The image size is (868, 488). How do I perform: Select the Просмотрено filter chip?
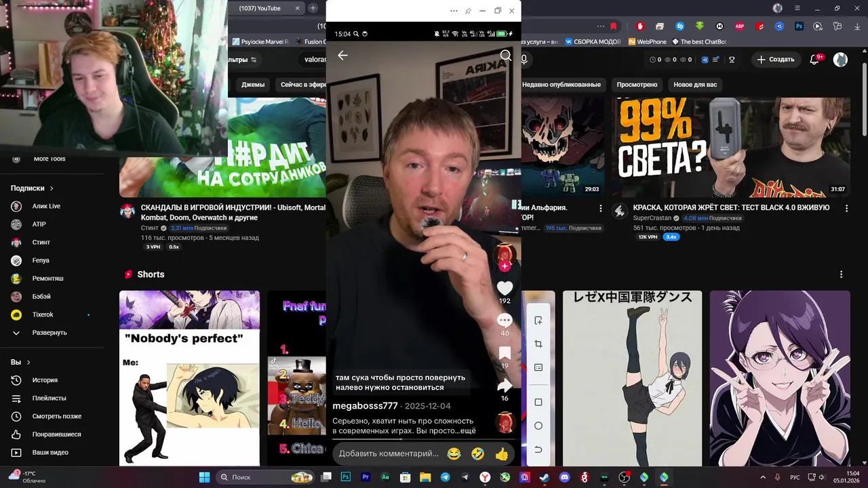[637, 85]
